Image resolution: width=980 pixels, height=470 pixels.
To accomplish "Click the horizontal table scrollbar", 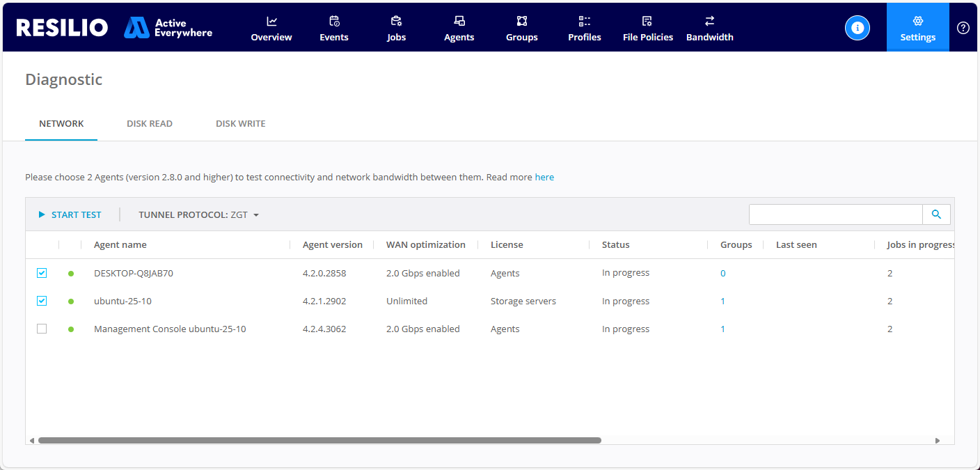I will 319,441.
